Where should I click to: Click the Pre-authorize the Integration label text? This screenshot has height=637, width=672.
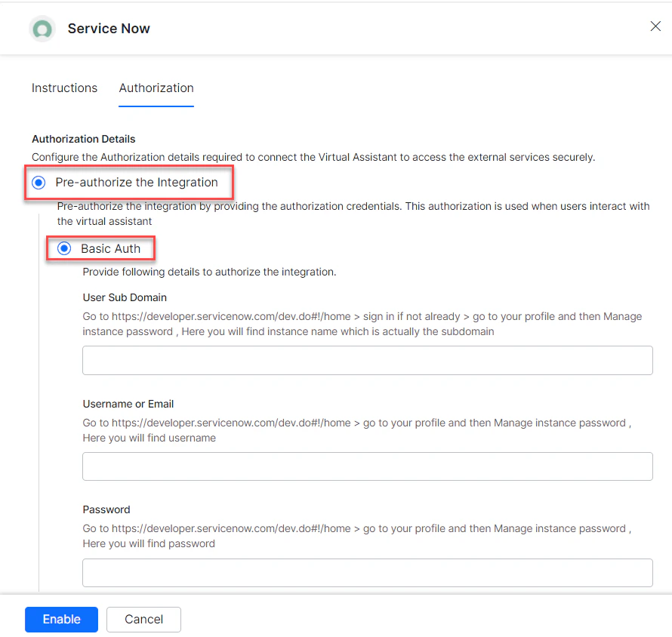click(x=139, y=182)
